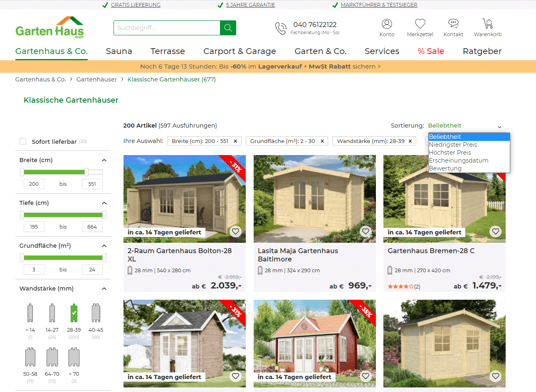536x392 pixels.
Task: Enable the Sofort lieferbar checkbox
Action: point(23,141)
